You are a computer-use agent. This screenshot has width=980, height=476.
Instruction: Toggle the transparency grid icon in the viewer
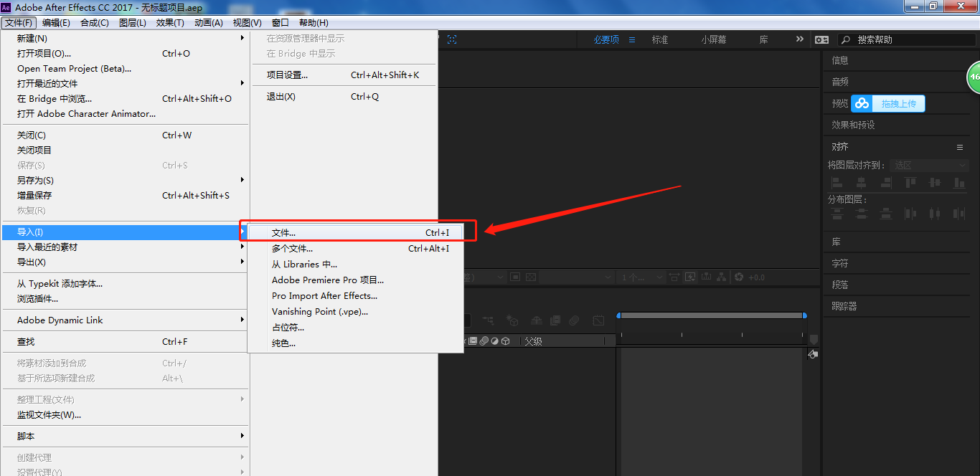531,277
